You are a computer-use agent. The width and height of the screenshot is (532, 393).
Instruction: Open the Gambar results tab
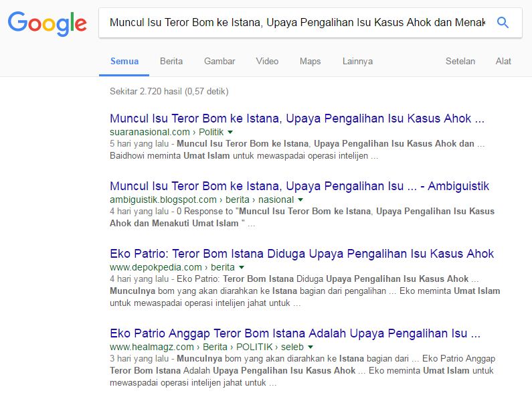coord(219,62)
